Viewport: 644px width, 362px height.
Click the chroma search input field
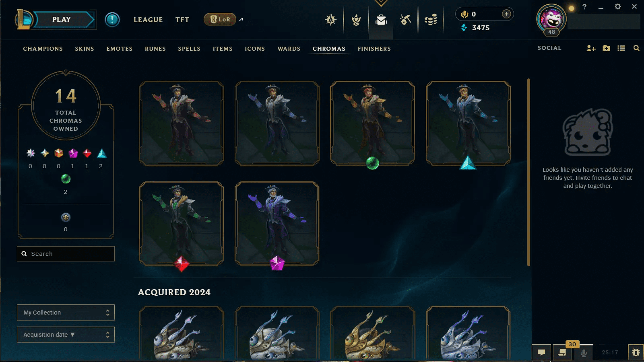pos(66,254)
